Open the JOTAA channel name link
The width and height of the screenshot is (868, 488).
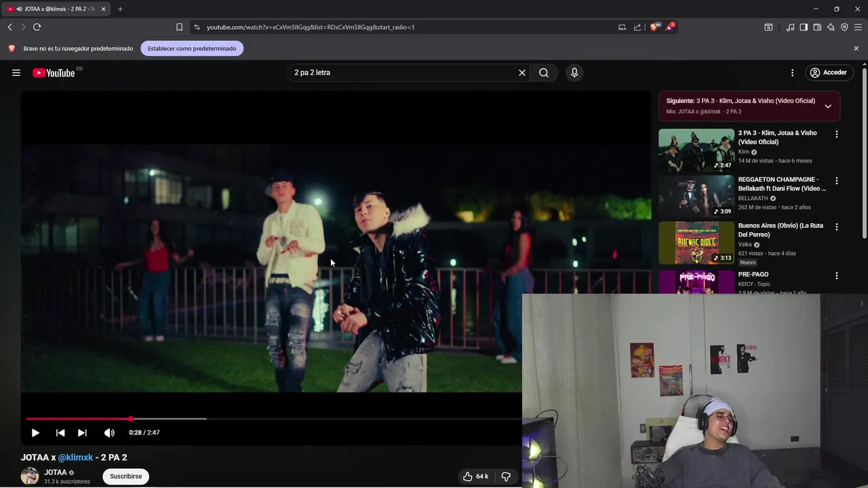pyautogui.click(x=56, y=472)
